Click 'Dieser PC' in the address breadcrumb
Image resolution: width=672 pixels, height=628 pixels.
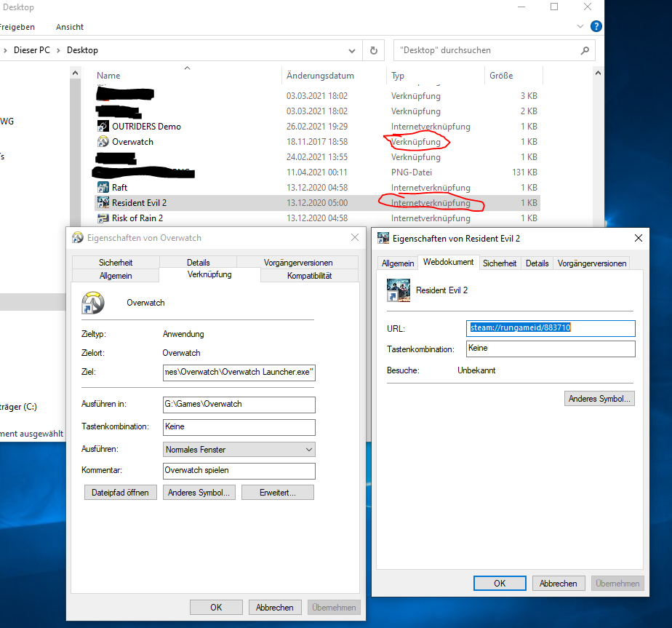(32, 50)
